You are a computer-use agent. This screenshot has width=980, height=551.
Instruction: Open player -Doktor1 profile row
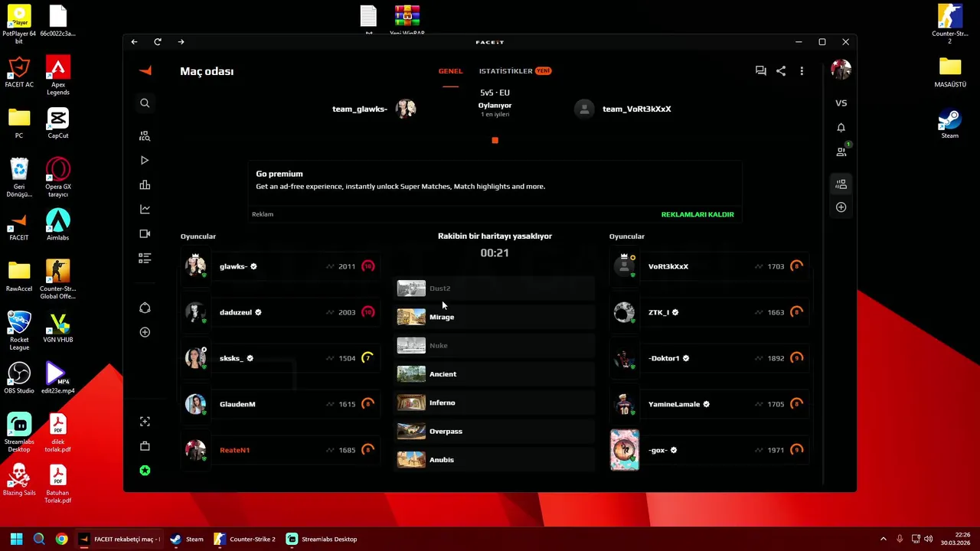(709, 358)
